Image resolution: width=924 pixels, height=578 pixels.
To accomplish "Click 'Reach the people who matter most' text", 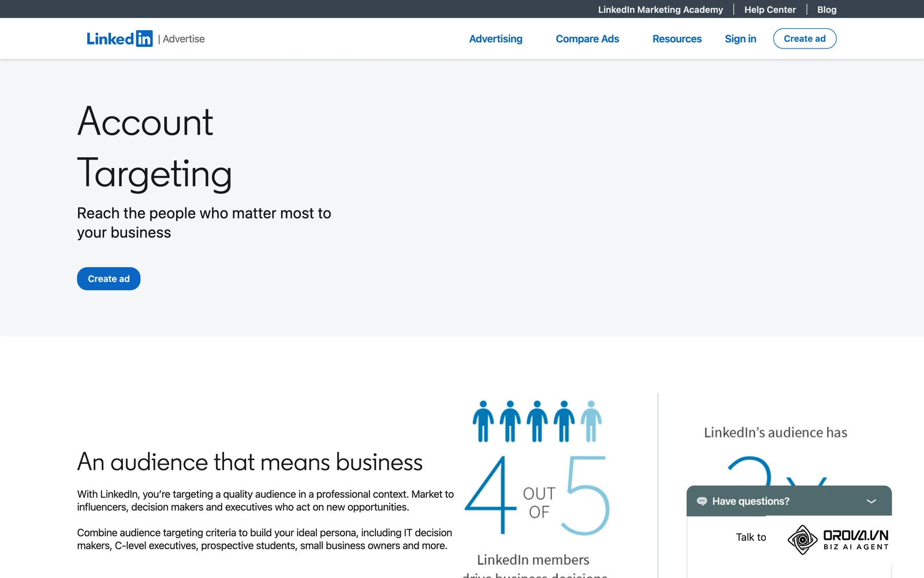I will click(x=204, y=223).
